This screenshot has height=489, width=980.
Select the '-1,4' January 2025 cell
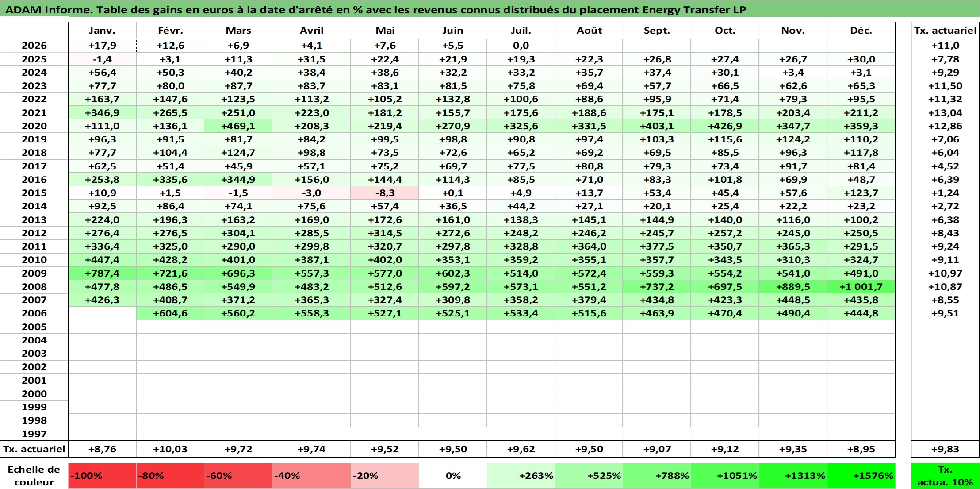[102, 59]
